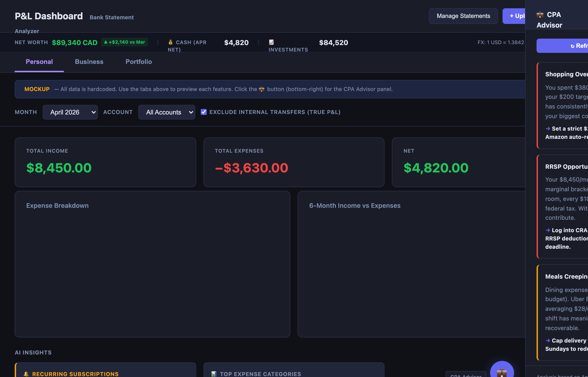Click the Manage Statements button
This screenshot has height=377, width=588.
click(x=463, y=16)
